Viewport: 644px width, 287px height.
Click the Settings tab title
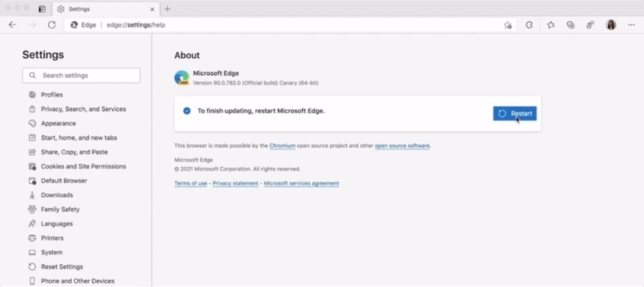[79, 9]
